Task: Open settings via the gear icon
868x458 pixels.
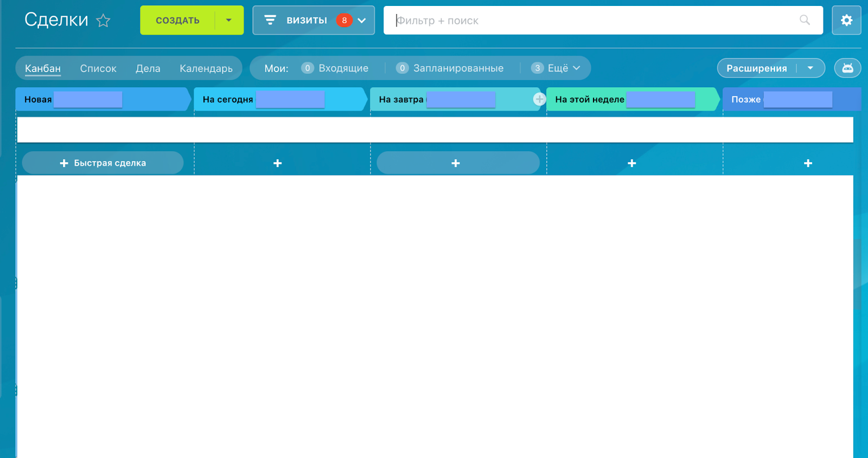Action: [x=846, y=21]
